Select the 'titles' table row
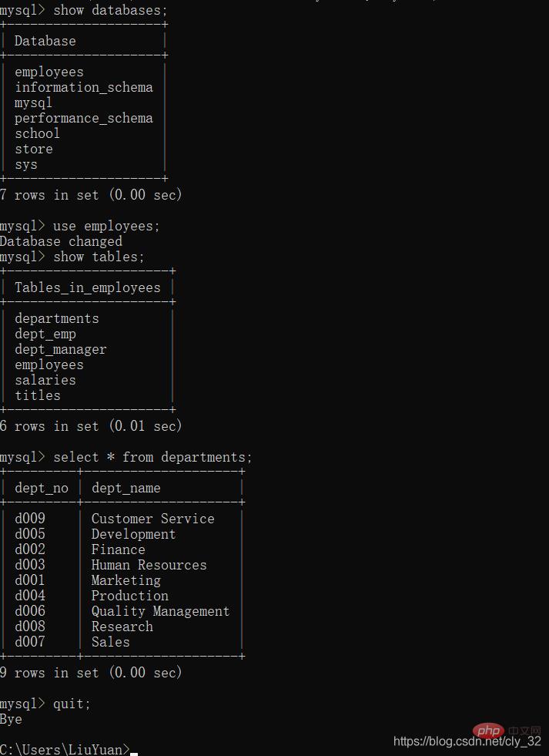Image resolution: width=549 pixels, height=756 pixels. tap(38, 395)
